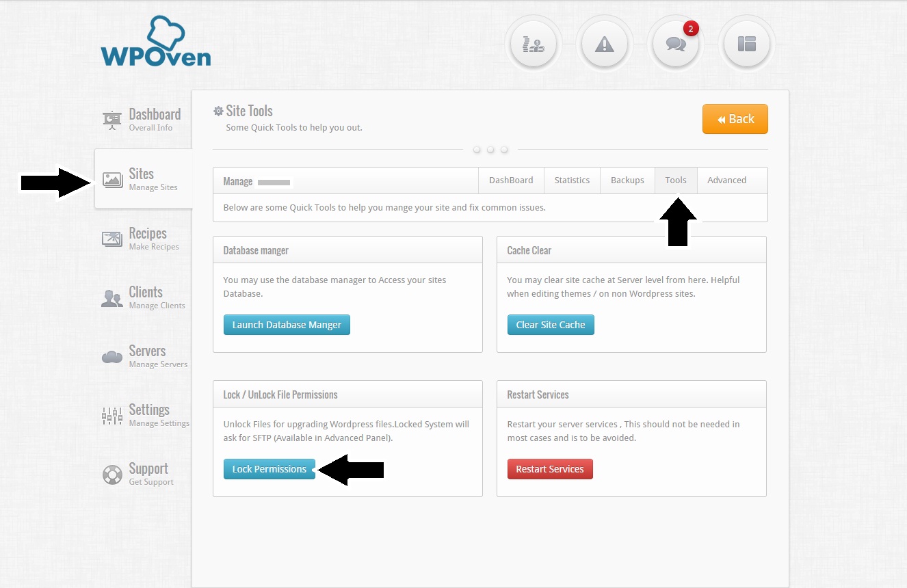Open Clients Manage Clients menu
Screen dimensions: 907x588
tap(144, 297)
